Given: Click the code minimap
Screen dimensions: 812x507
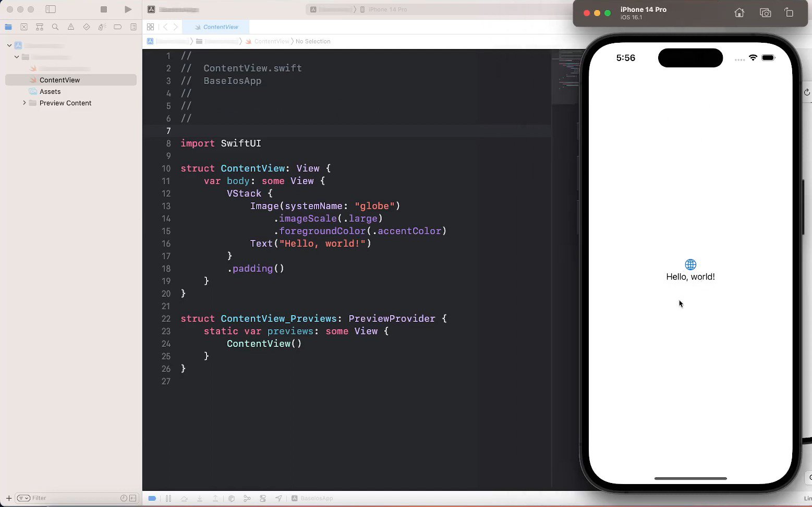Looking at the screenshot, I should [565, 77].
